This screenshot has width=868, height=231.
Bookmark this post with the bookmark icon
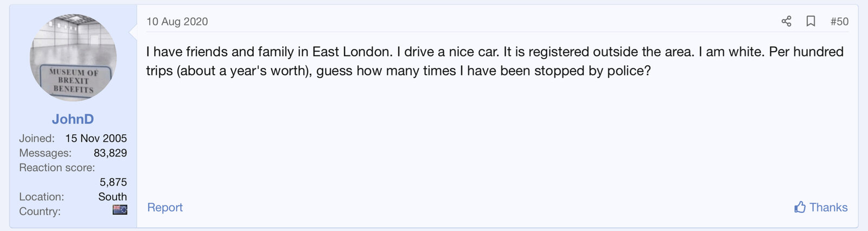[x=810, y=21]
